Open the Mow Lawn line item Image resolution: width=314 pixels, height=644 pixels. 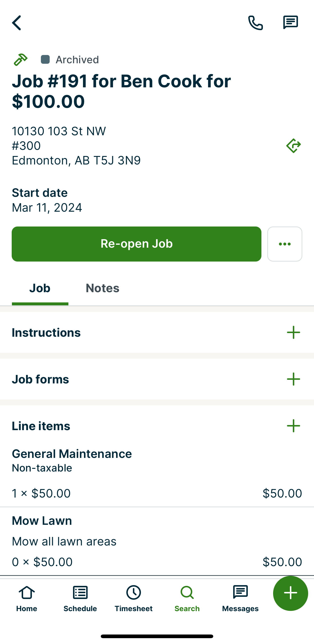(157, 541)
